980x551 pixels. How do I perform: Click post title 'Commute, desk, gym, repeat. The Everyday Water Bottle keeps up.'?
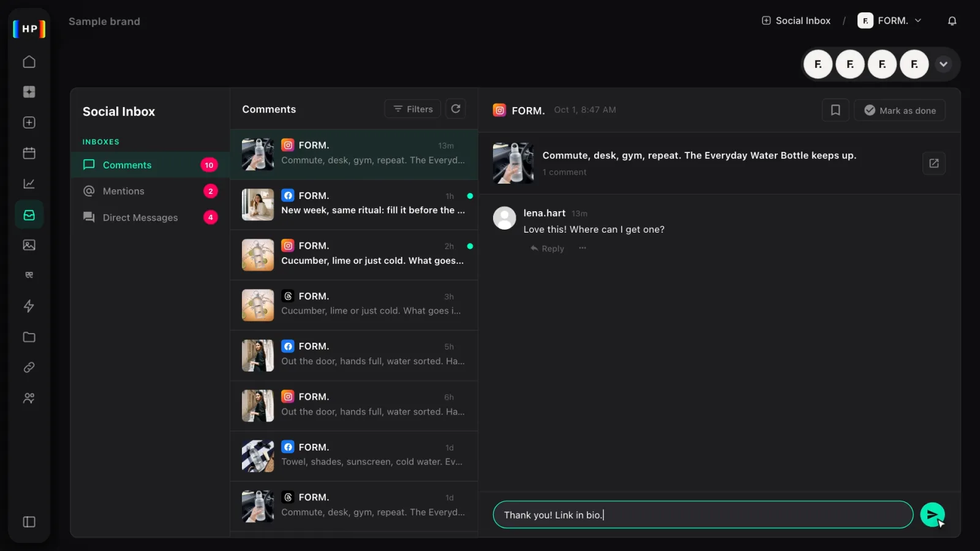tap(699, 156)
